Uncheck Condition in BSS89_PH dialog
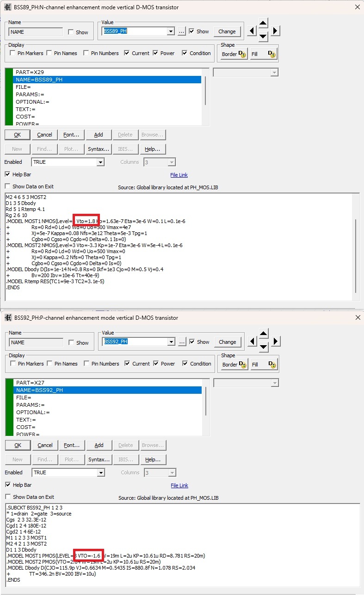Viewport: 364px width, 596px height. (x=185, y=53)
